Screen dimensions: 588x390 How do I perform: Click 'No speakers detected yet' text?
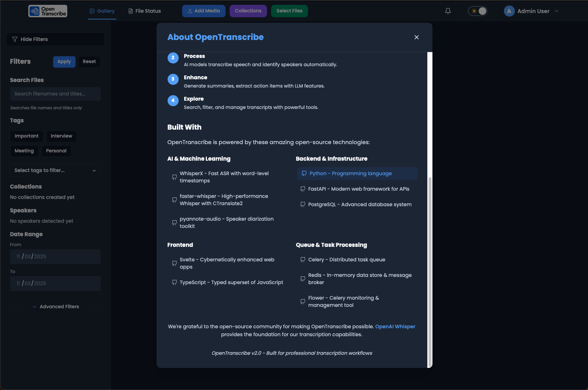tap(42, 221)
